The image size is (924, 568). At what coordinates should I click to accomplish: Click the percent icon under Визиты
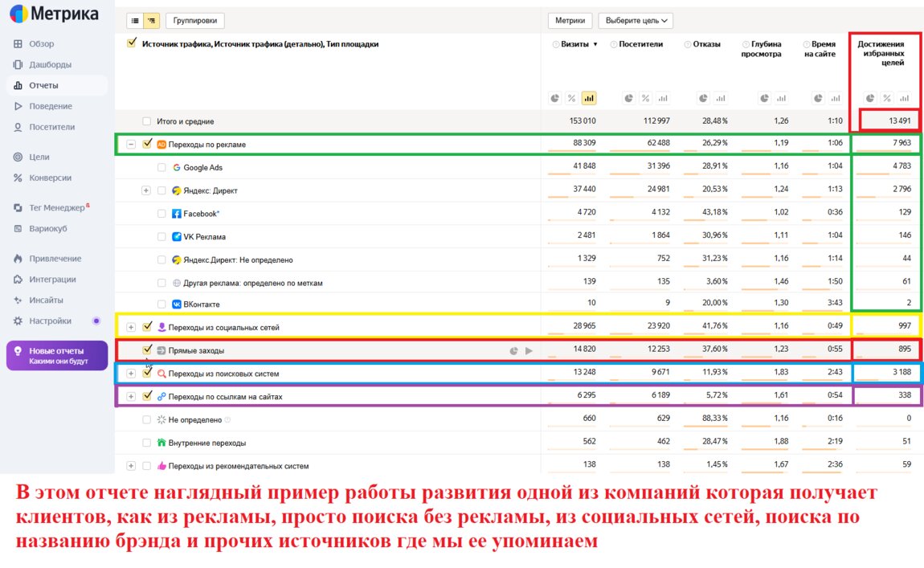pyautogui.click(x=571, y=98)
